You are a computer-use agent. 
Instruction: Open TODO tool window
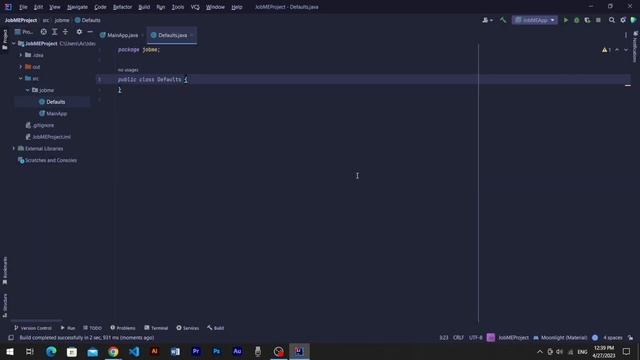click(92, 328)
